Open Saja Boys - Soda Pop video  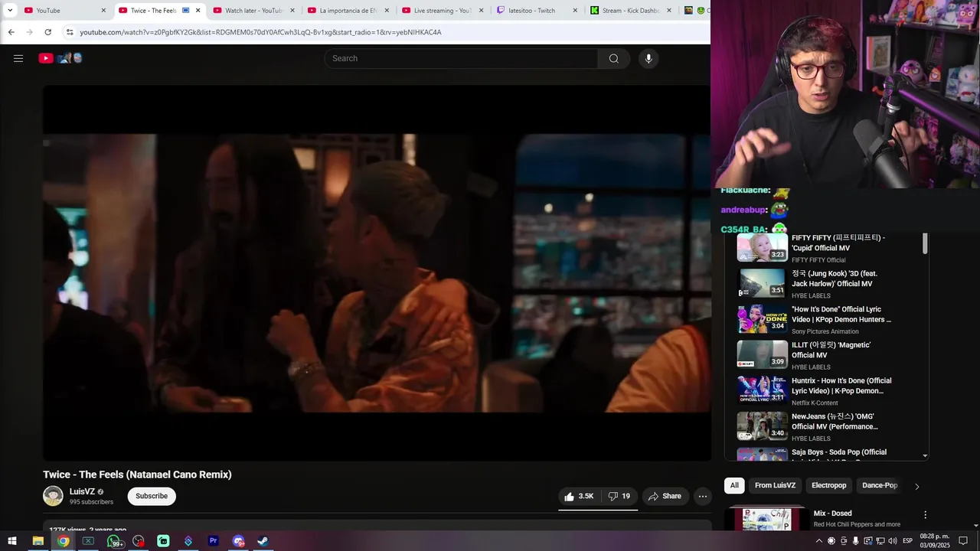[x=827, y=454]
